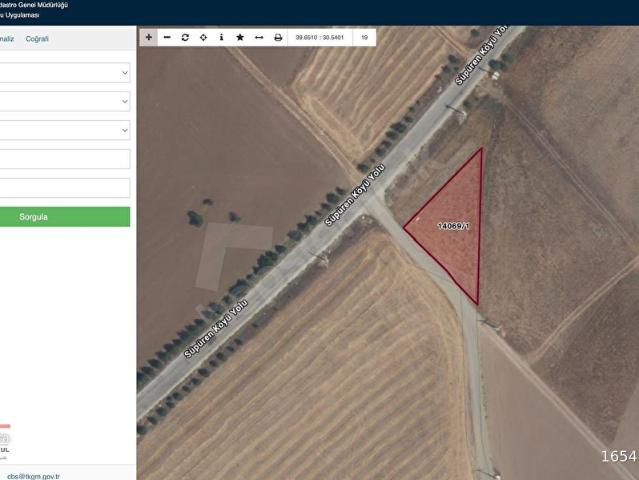Select the distance measure arrow tool

(x=259, y=37)
